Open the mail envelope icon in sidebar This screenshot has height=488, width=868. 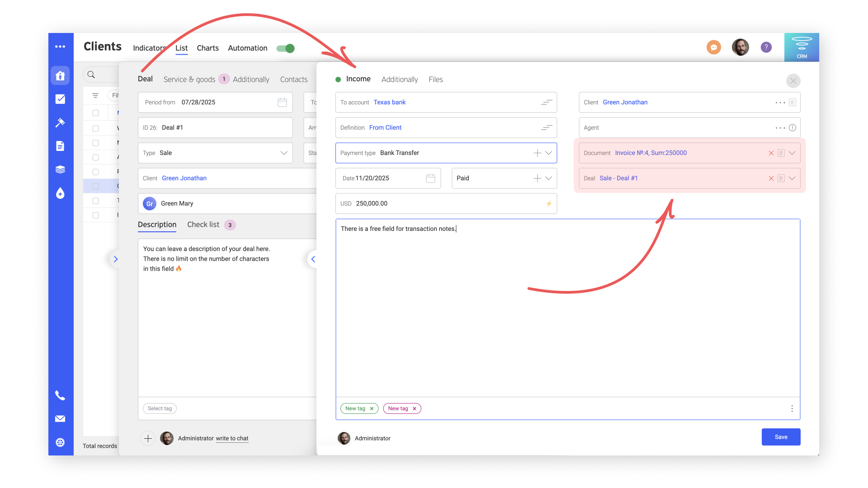pyautogui.click(x=60, y=419)
